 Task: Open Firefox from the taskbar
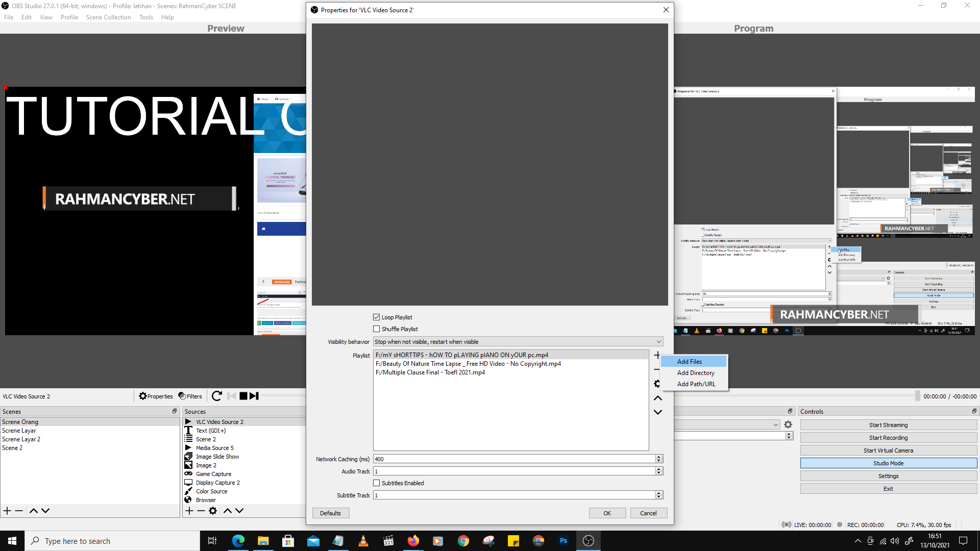pos(413,541)
